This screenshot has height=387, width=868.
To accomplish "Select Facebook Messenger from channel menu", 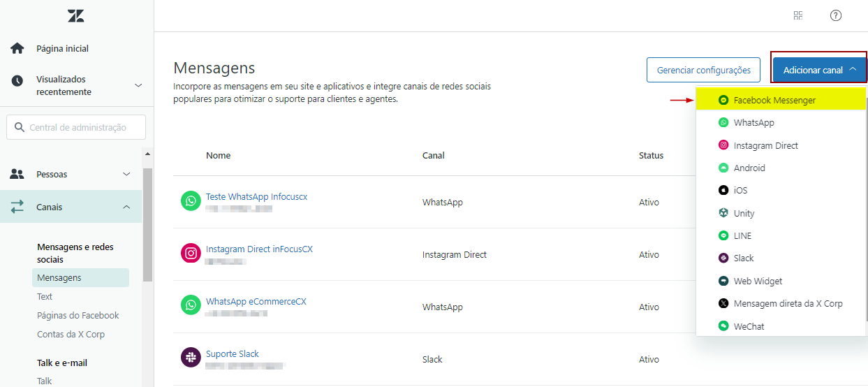I will point(774,101).
